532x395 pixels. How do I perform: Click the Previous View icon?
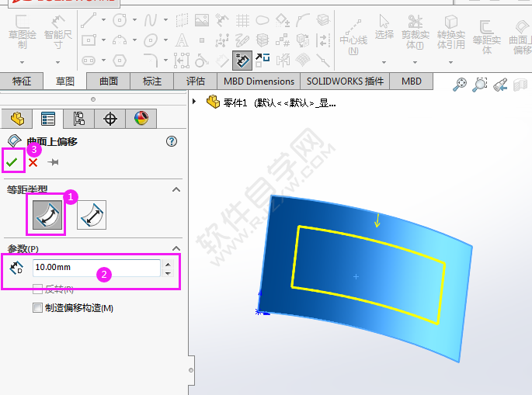click(x=500, y=85)
